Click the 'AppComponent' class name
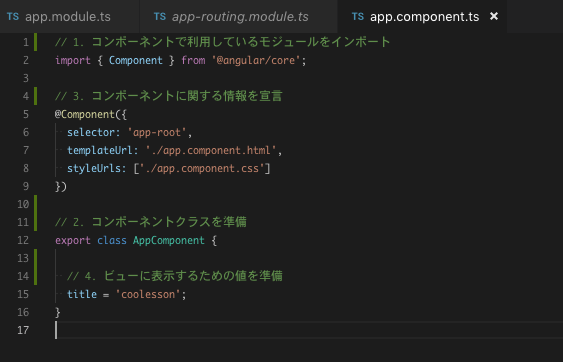This screenshot has width=563, height=362. [169, 240]
